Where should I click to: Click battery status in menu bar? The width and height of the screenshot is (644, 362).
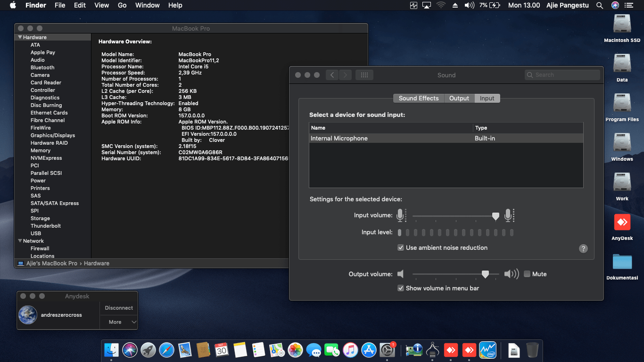tap(489, 5)
